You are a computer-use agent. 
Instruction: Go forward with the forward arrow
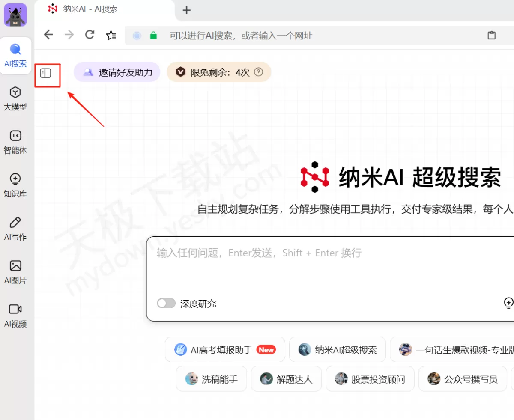[69, 35]
